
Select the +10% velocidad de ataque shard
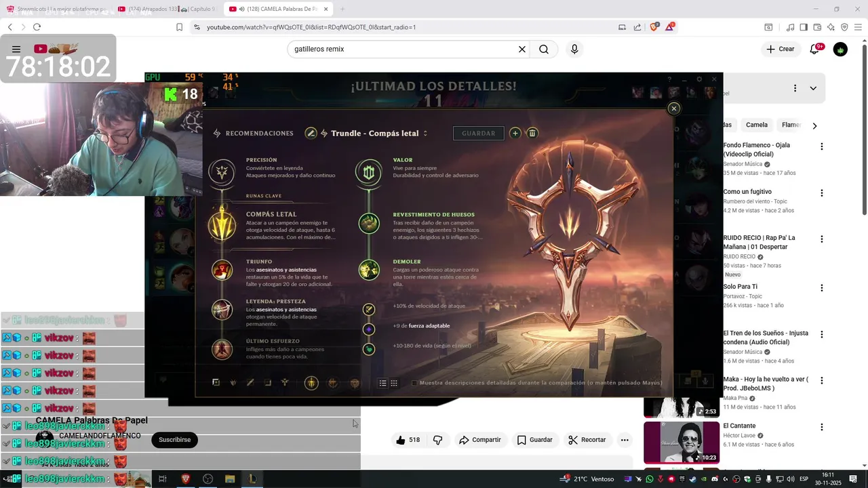(x=369, y=309)
